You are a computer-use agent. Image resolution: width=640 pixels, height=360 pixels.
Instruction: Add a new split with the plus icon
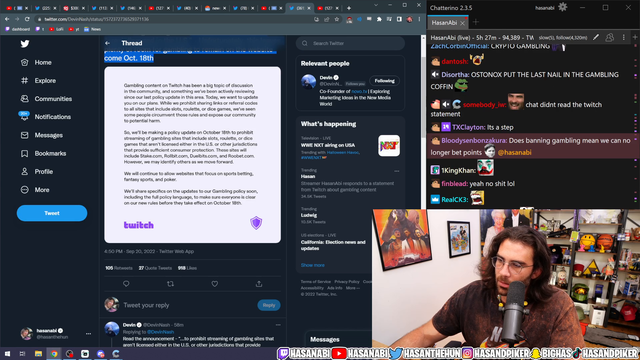point(635,37)
